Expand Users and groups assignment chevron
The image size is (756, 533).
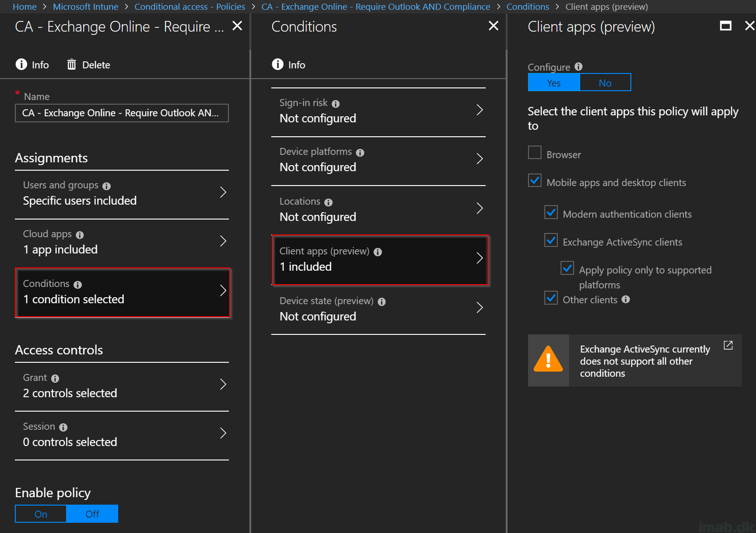(x=223, y=192)
